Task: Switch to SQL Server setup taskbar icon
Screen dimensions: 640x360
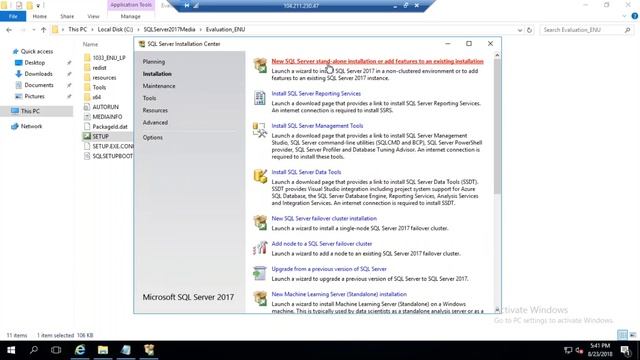Action: point(149,350)
